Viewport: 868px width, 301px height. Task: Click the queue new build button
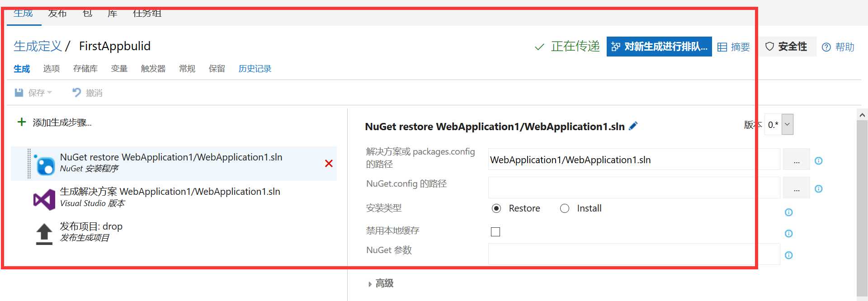[659, 47]
